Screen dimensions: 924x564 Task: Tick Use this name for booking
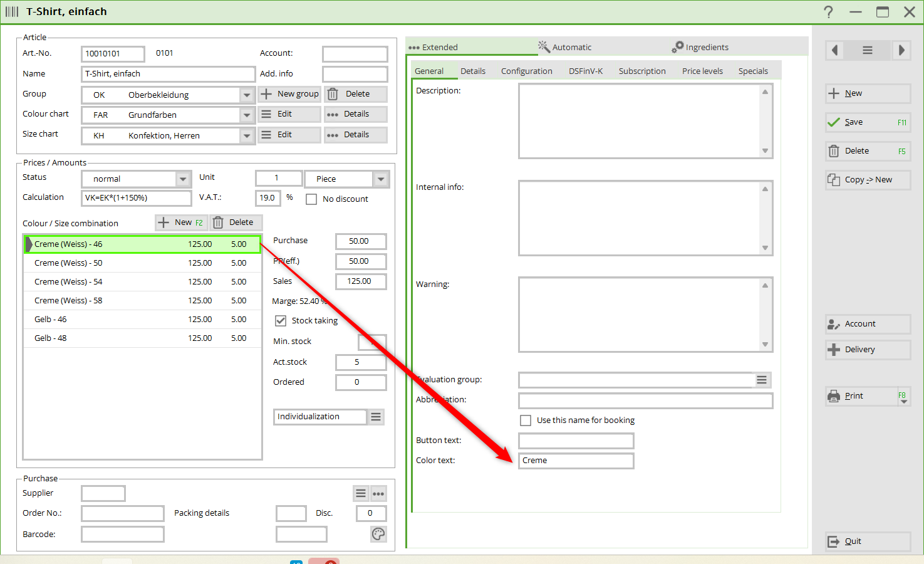click(526, 420)
